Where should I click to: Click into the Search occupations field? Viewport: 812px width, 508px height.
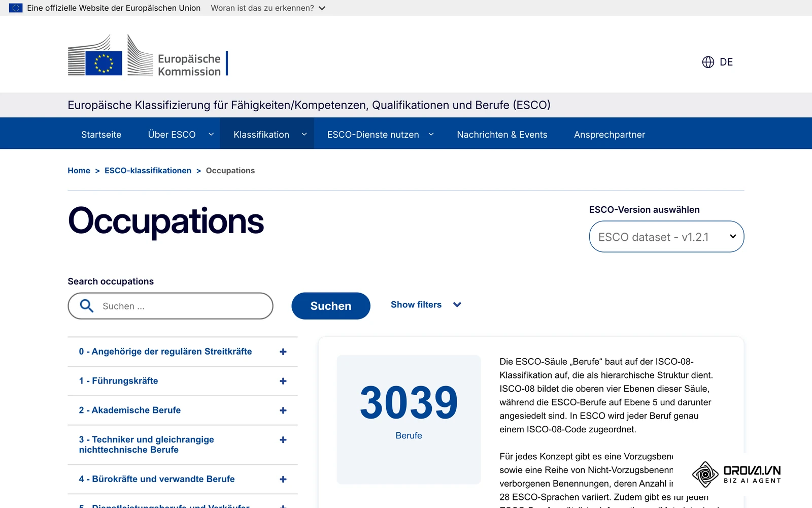click(x=171, y=306)
